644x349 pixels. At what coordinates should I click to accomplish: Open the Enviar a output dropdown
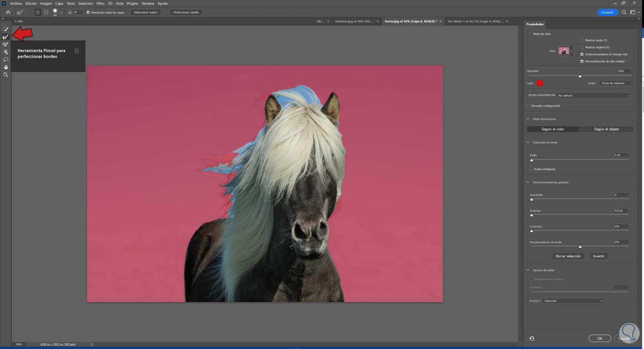click(x=573, y=301)
